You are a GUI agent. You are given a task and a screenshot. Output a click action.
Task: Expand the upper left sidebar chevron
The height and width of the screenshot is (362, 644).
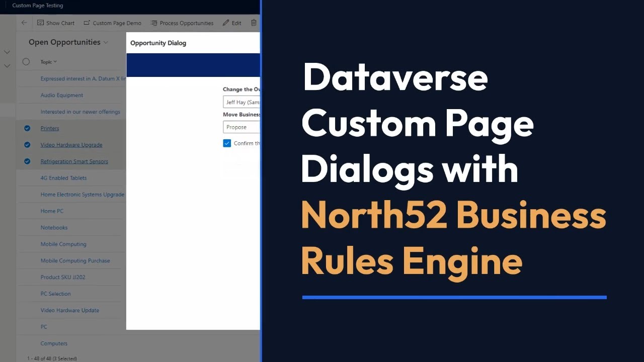pyautogui.click(x=7, y=52)
